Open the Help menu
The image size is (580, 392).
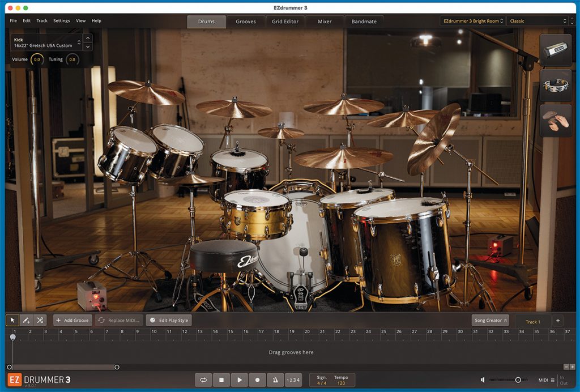tap(96, 21)
